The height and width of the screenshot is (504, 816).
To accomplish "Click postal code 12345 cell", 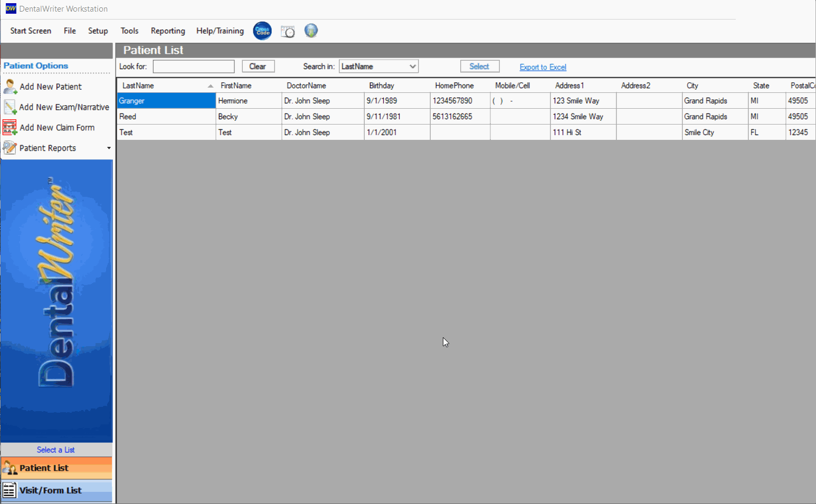I will (801, 132).
